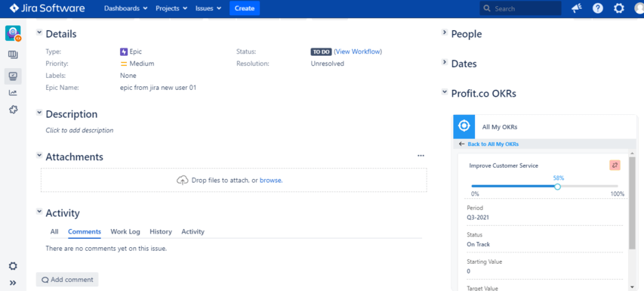
Task: Select the active Issues sidebar icon
Action: pyautogui.click(x=13, y=76)
